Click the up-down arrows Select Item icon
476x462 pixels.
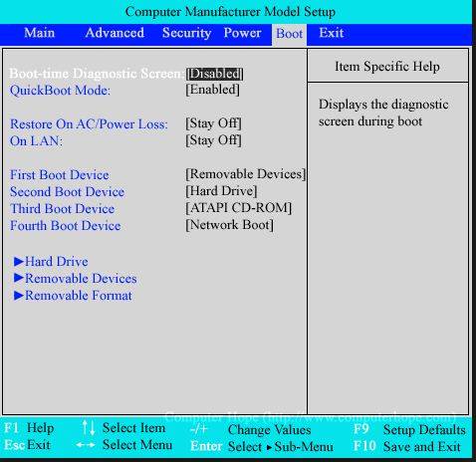pos(89,427)
